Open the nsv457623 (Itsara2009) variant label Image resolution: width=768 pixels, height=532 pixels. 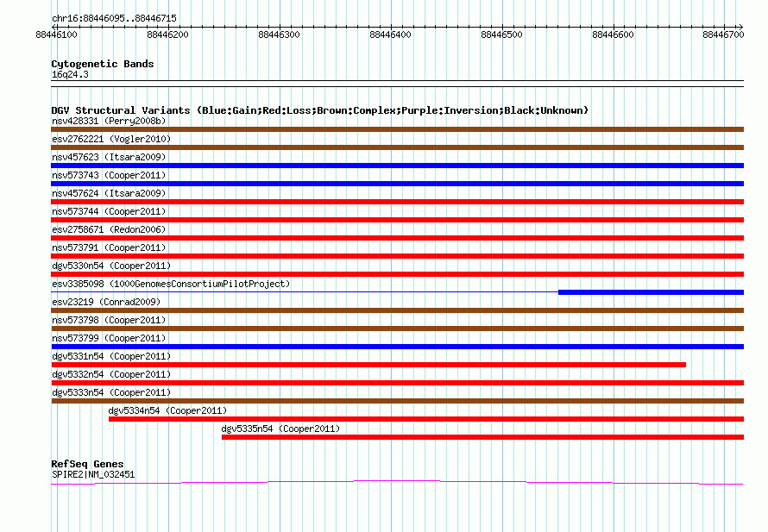click(109, 157)
